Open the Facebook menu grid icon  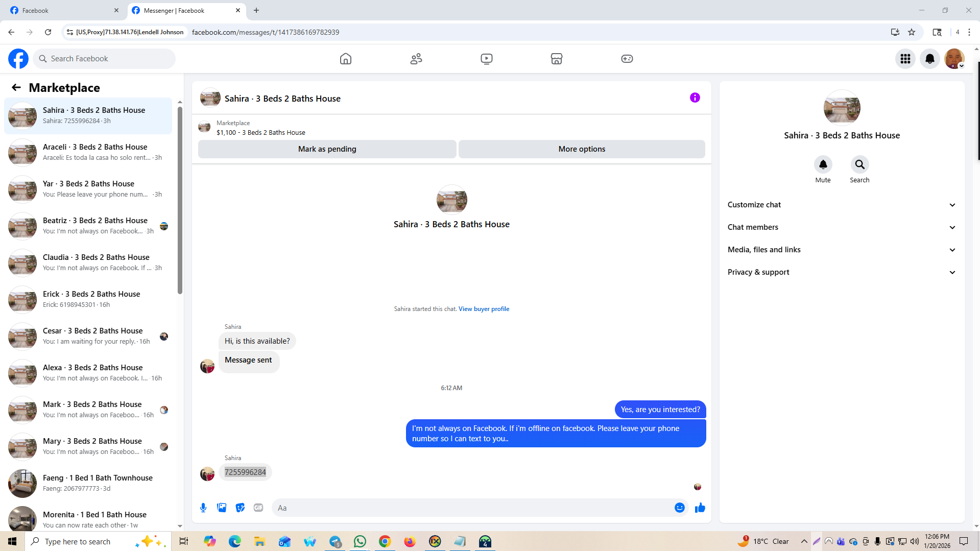[x=905, y=59]
